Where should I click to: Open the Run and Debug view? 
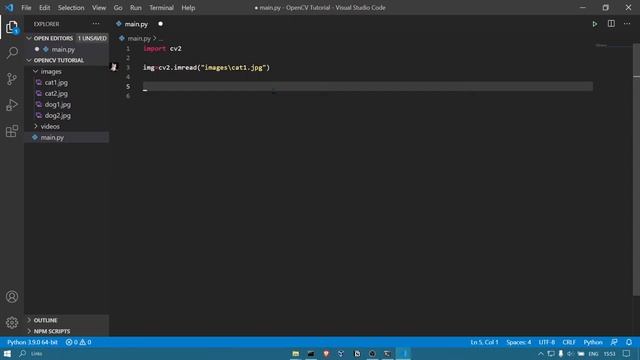12,105
